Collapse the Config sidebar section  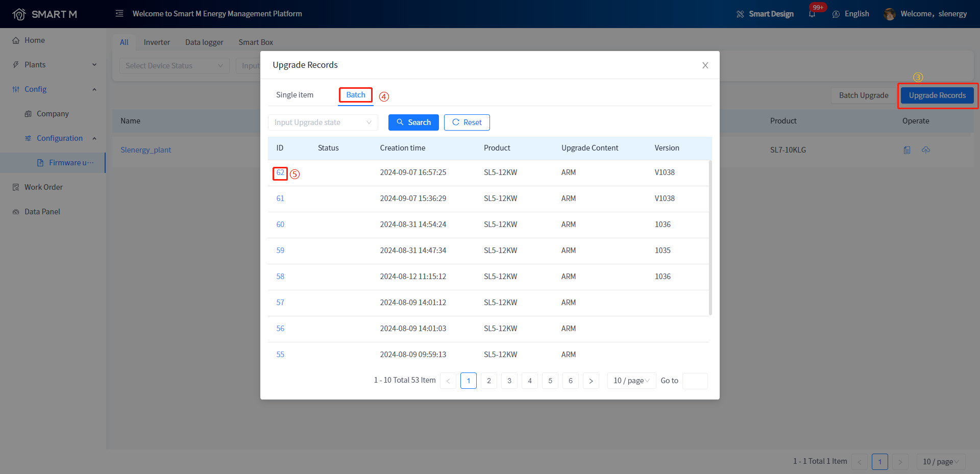(94, 89)
